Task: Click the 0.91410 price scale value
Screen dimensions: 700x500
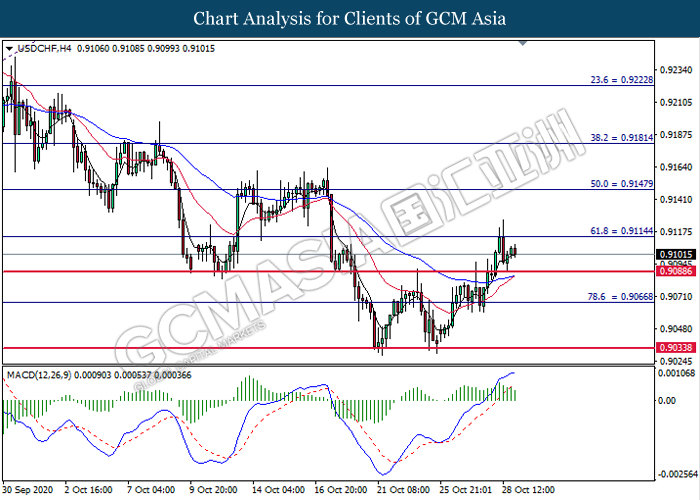Action: click(676, 199)
